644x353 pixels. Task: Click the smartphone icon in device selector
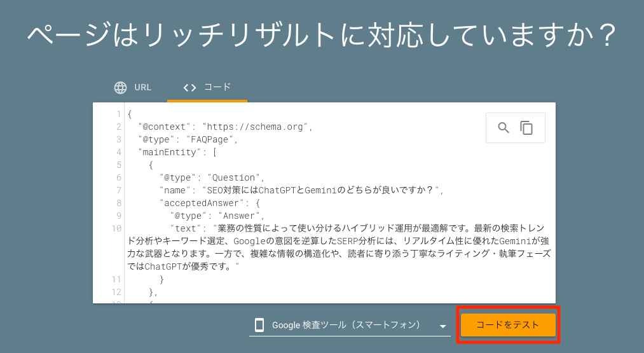click(259, 325)
